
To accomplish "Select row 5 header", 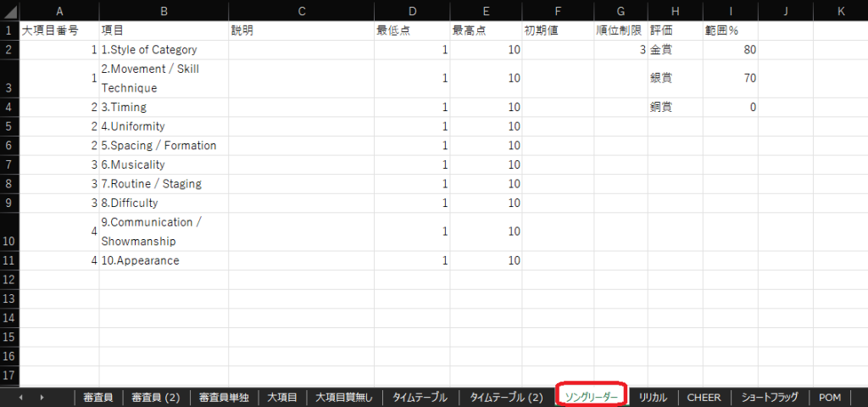I will point(8,126).
